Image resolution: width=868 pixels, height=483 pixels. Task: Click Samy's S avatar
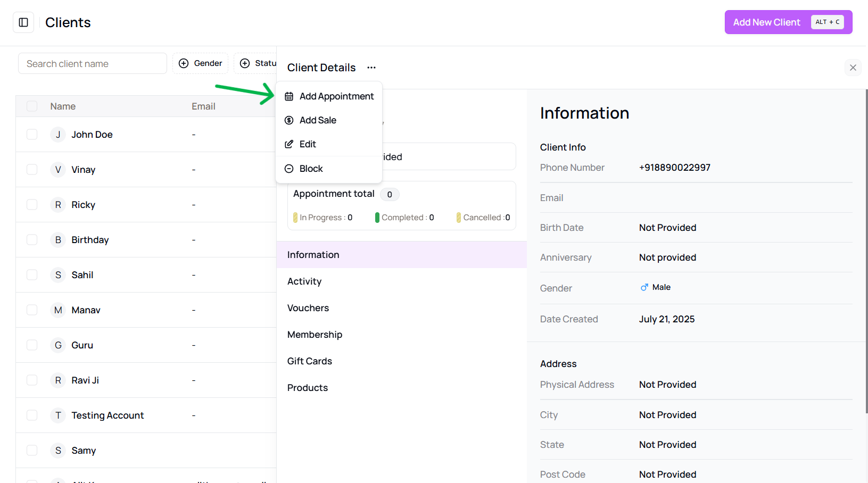point(58,451)
